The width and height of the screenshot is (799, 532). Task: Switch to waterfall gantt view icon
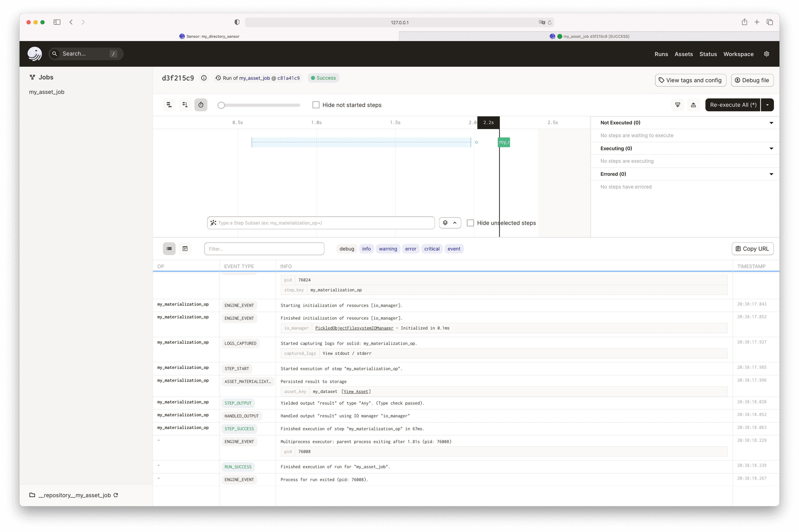[x=185, y=105]
